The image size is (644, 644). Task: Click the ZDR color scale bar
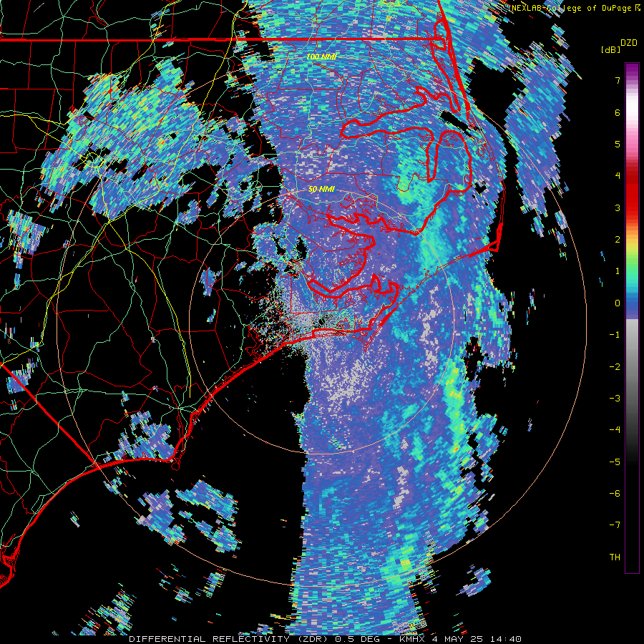[x=632, y=318]
